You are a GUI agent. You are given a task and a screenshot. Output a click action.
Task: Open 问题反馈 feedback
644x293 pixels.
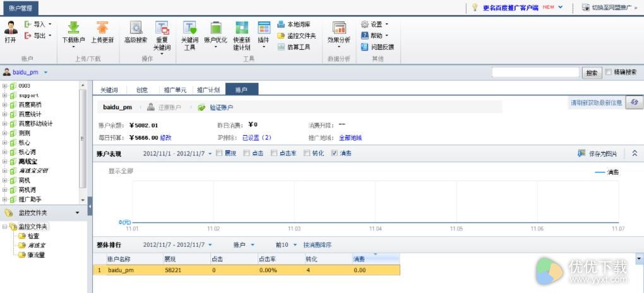[x=378, y=47]
